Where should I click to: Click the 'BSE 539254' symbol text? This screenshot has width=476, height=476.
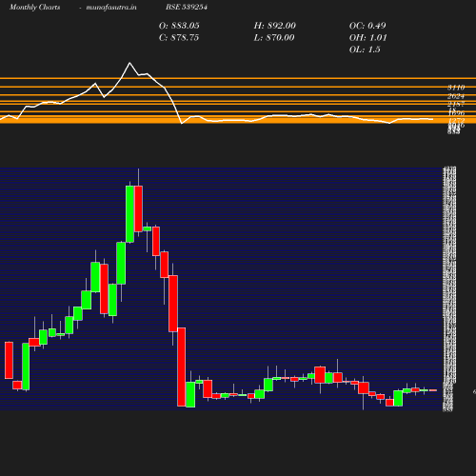[x=187, y=7]
